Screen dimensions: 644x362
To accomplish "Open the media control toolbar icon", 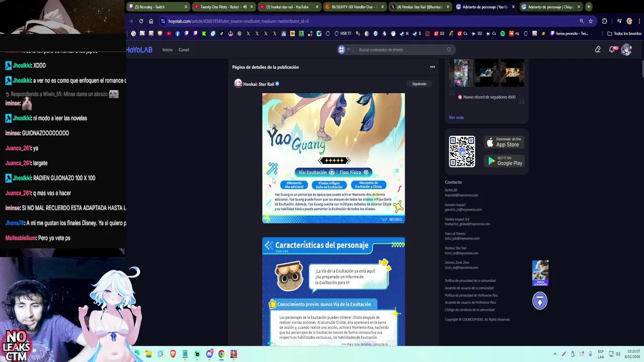I will click(x=619, y=21).
